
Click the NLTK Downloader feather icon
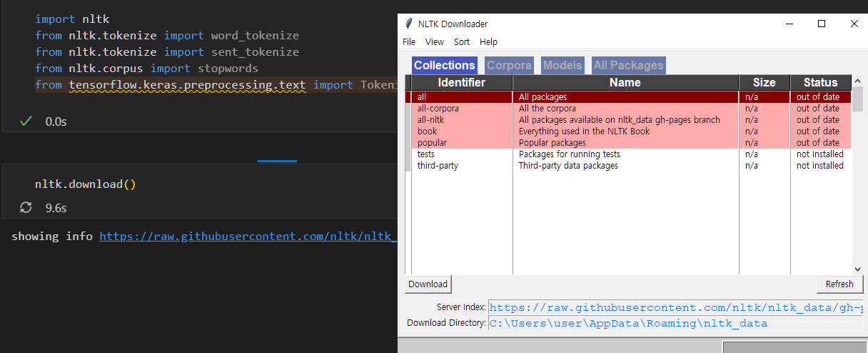pos(408,24)
